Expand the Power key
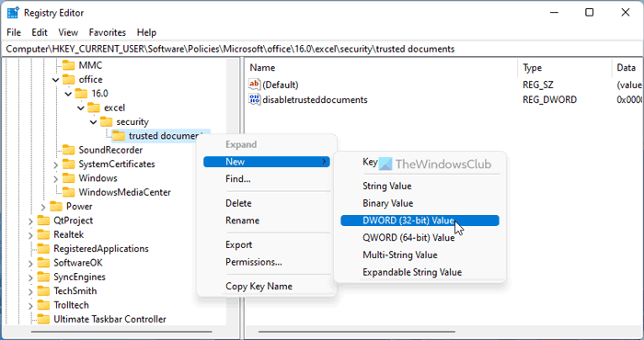This screenshot has height=340, width=644. pyautogui.click(x=43, y=207)
